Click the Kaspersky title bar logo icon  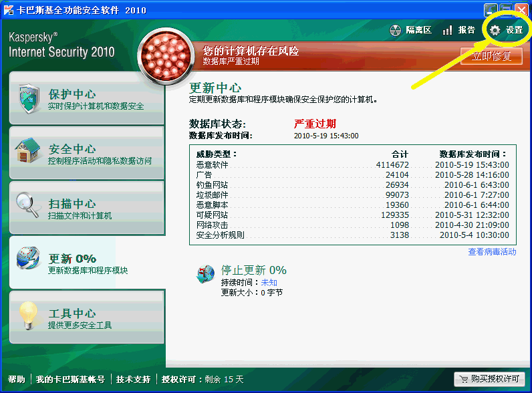[9, 10]
